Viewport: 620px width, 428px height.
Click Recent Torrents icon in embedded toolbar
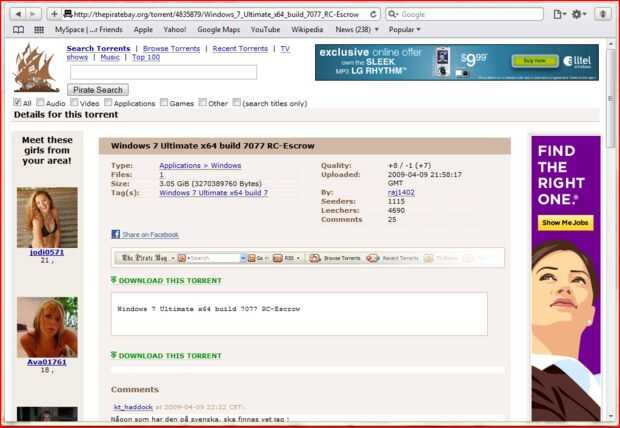372,258
